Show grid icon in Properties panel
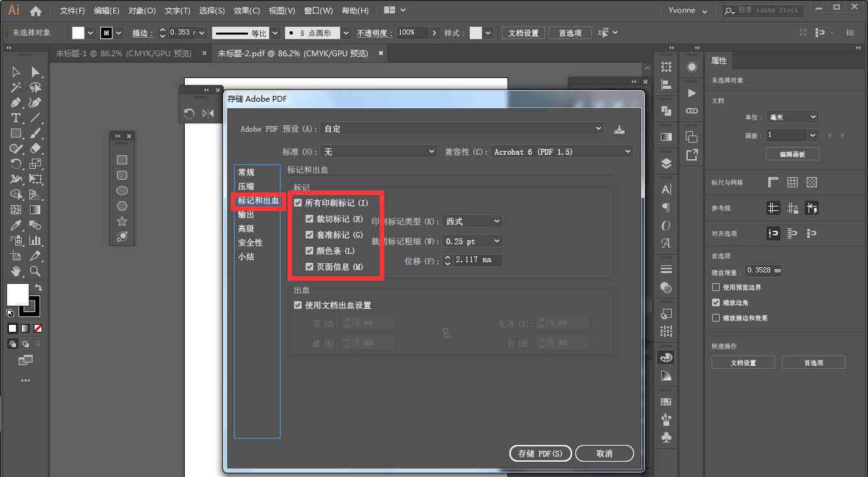Image resolution: width=868 pixels, height=477 pixels. [793, 182]
